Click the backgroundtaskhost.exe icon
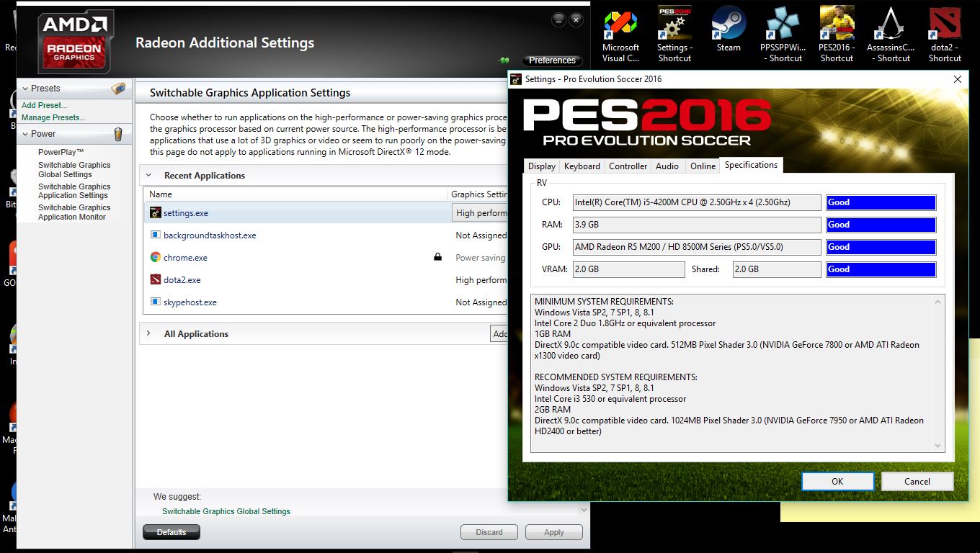Screen dimensions: 980x553 (155, 235)
